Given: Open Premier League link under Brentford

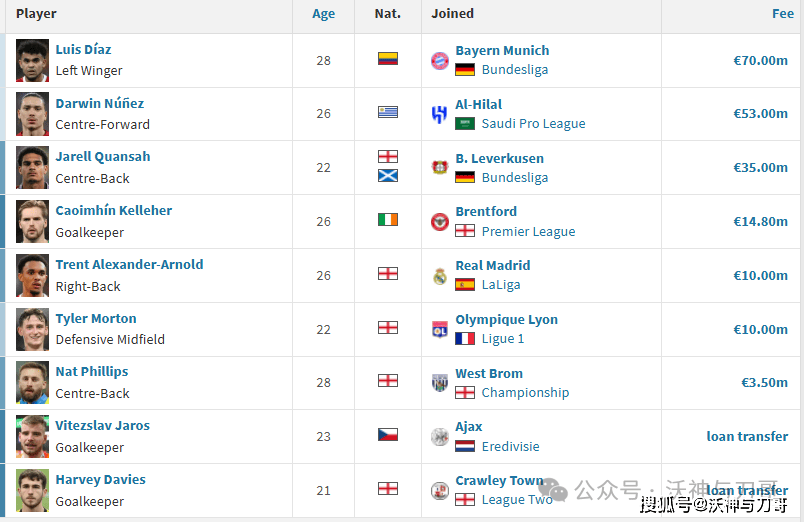Looking at the screenshot, I should pos(528,232).
